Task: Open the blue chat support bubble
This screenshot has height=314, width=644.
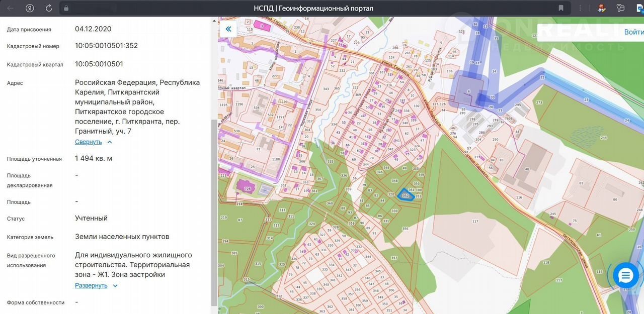Action: click(x=626, y=275)
